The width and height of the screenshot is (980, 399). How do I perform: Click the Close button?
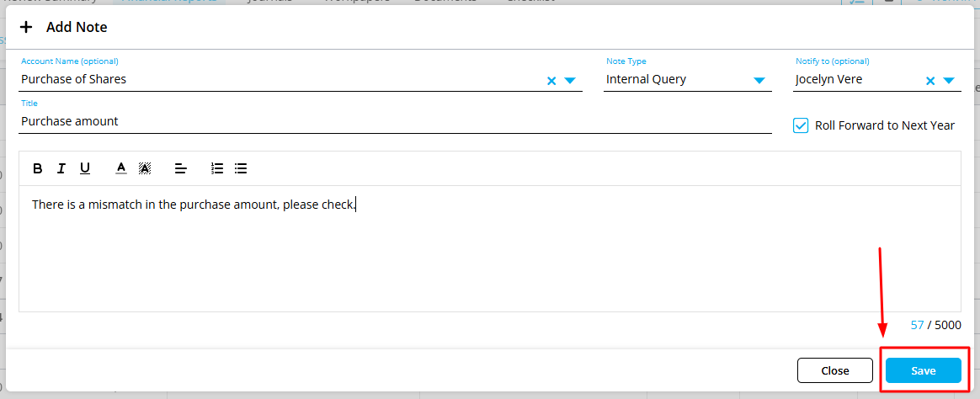click(x=835, y=370)
